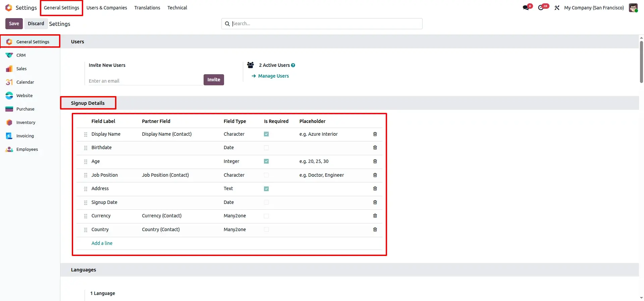Image resolution: width=644 pixels, height=301 pixels.
Task: Check Is Required for Signup Date
Action: [266, 202]
